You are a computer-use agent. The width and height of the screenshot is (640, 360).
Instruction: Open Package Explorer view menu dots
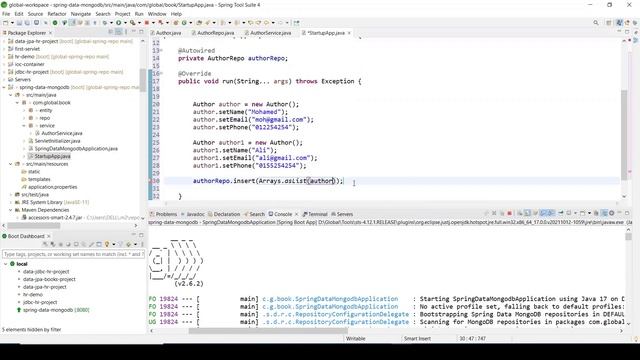tap(126, 32)
